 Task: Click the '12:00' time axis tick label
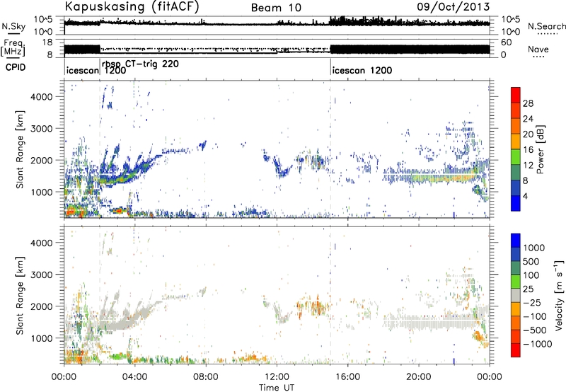(x=277, y=376)
